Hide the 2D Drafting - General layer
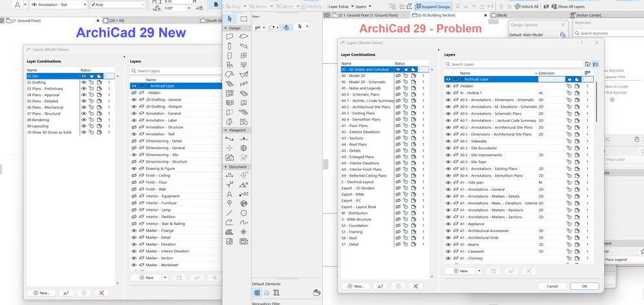 pos(134,99)
